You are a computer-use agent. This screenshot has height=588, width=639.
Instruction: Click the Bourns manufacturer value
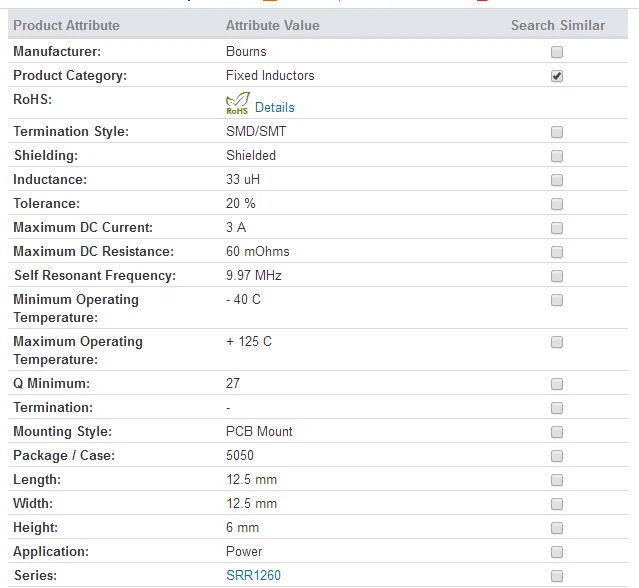tap(246, 51)
